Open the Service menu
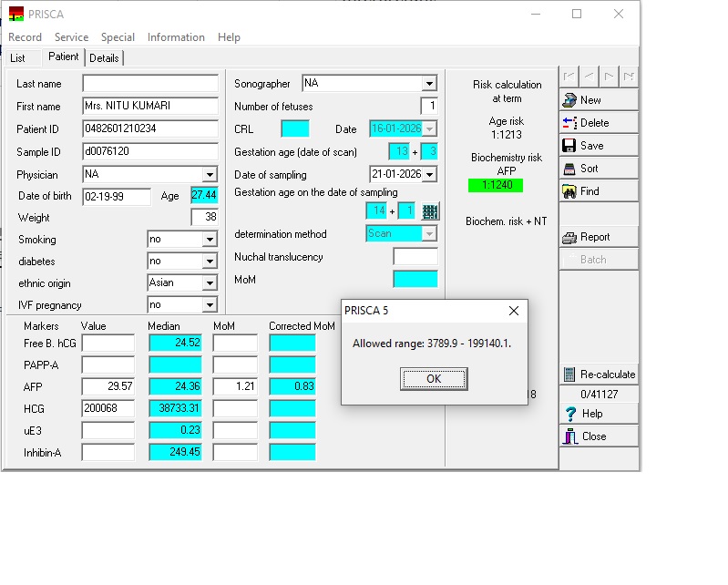728x585 pixels. point(71,37)
